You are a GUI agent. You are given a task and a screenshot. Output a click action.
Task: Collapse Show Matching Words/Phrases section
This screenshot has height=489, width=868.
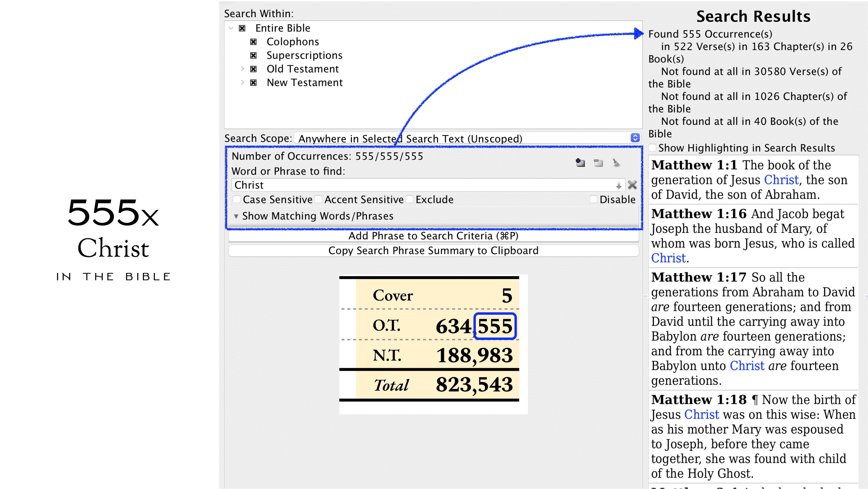[x=236, y=216]
